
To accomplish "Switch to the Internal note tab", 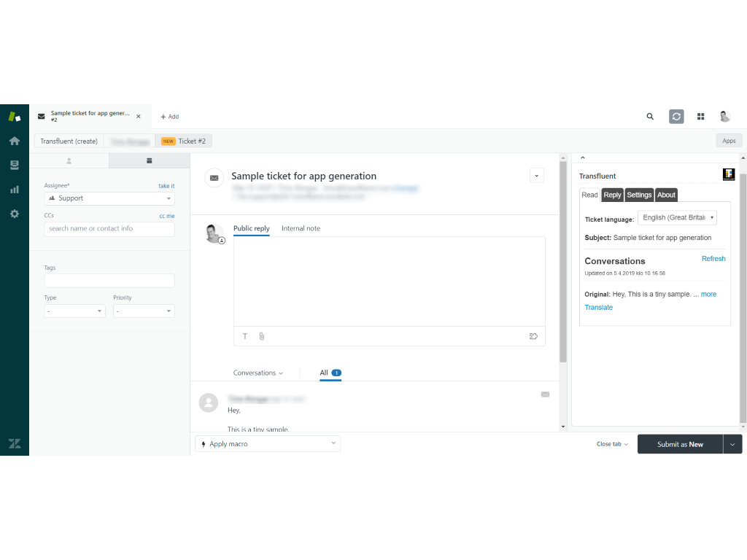I will [x=301, y=229].
